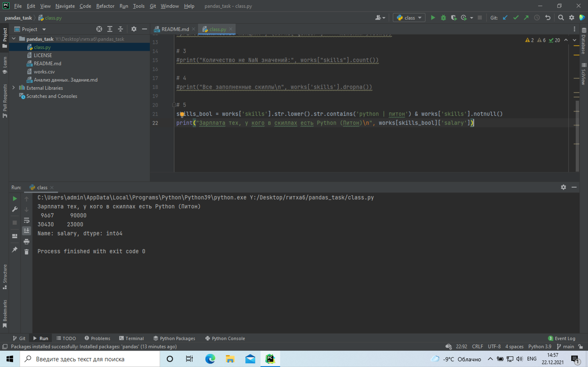The height and width of the screenshot is (367, 588).
Task: Open the class run configuration dropdown
Action: [x=409, y=18]
